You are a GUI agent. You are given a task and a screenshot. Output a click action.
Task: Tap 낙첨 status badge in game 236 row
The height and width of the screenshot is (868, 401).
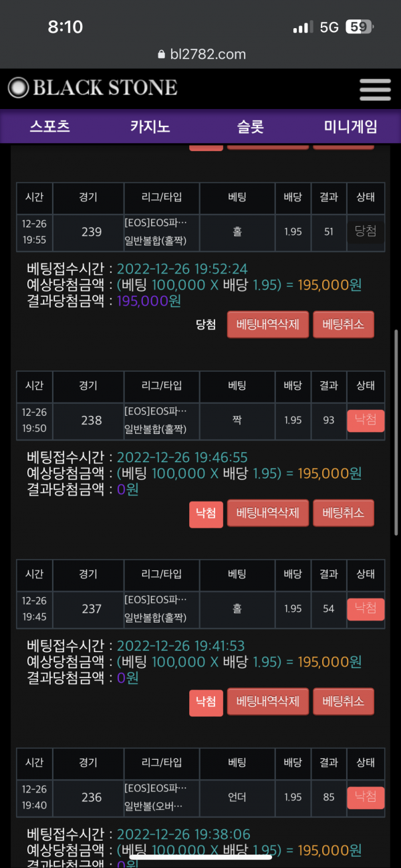click(366, 797)
